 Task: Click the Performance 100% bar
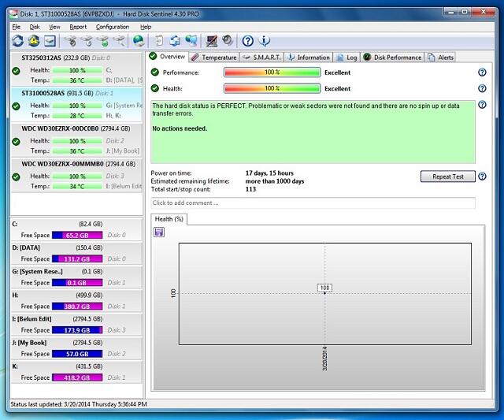[x=272, y=72]
